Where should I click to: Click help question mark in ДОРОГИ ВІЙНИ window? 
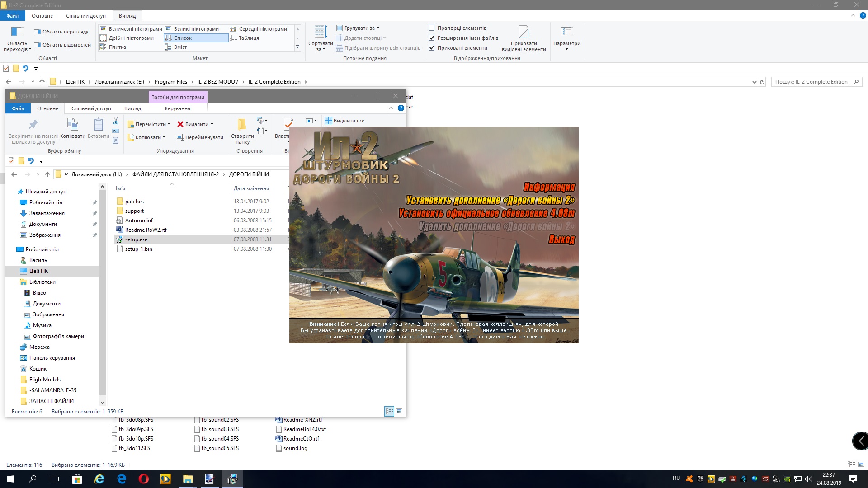click(401, 108)
